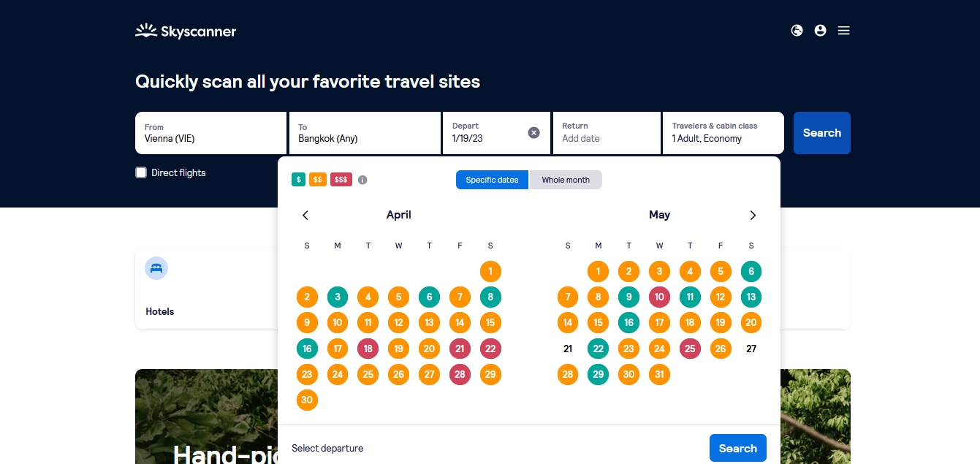This screenshot has width=980, height=464.
Task: Pick April 18 on the calendar
Action: tap(368, 349)
